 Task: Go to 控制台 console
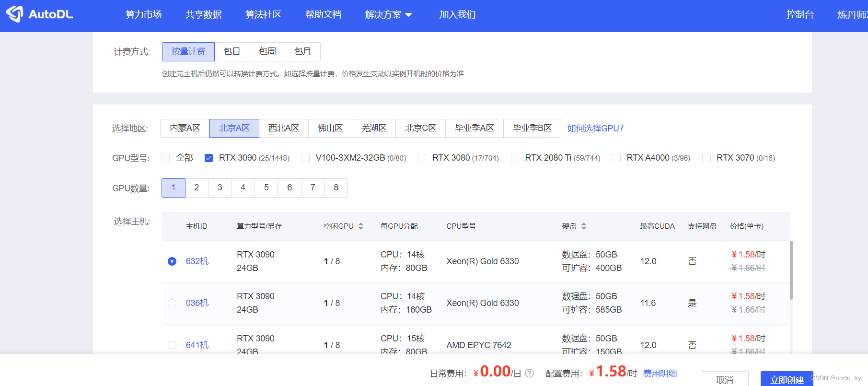tap(800, 14)
